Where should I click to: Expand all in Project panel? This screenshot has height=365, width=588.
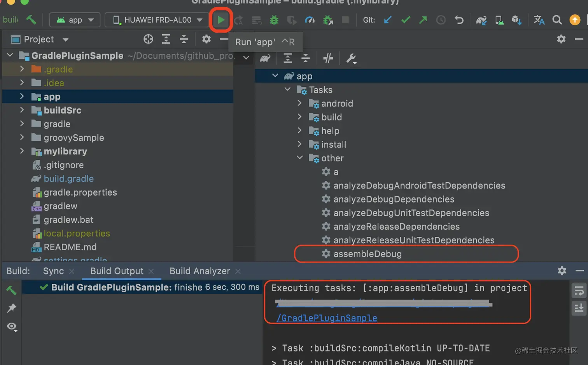coord(166,39)
